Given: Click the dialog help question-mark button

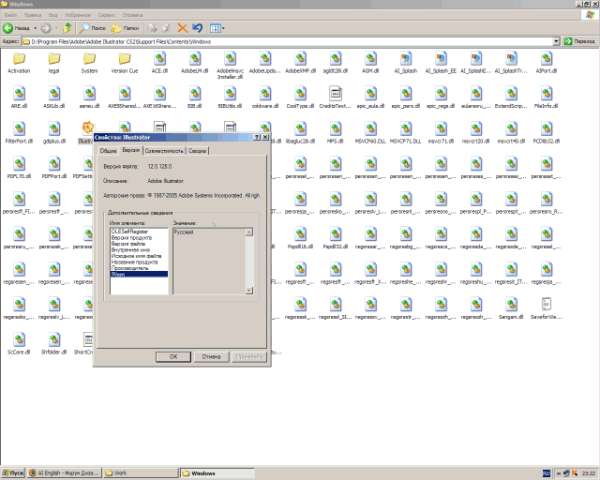Looking at the screenshot, I should pyautogui.click(x=257, y=137).
